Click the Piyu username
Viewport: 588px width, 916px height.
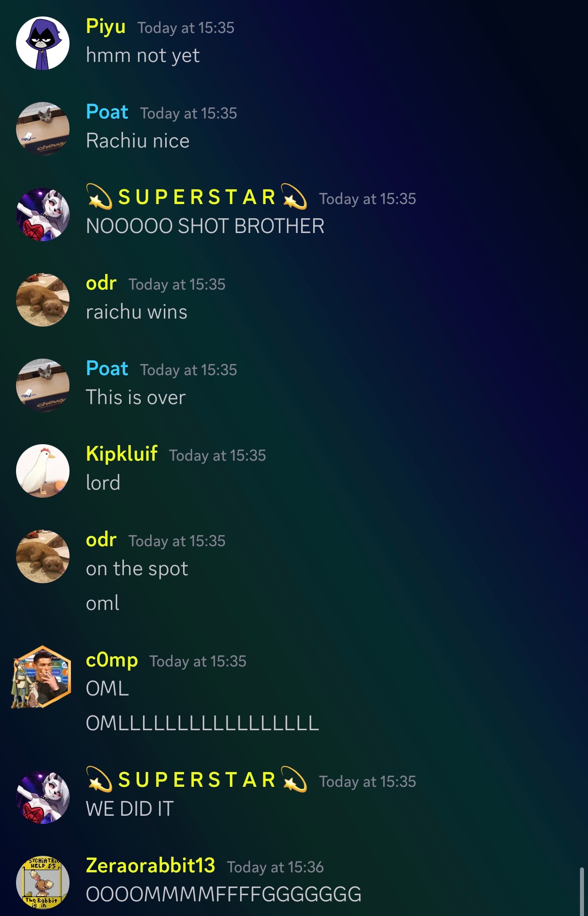click(x=106, y=27)
